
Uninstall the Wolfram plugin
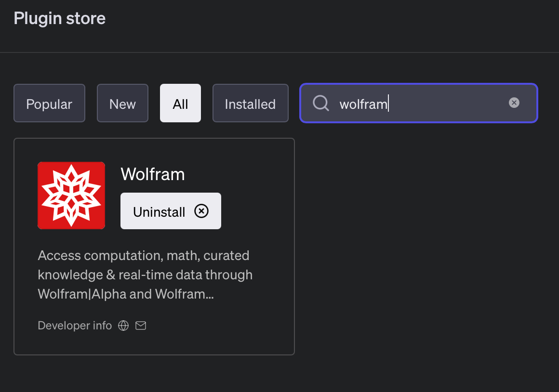(x=171, y=211)
